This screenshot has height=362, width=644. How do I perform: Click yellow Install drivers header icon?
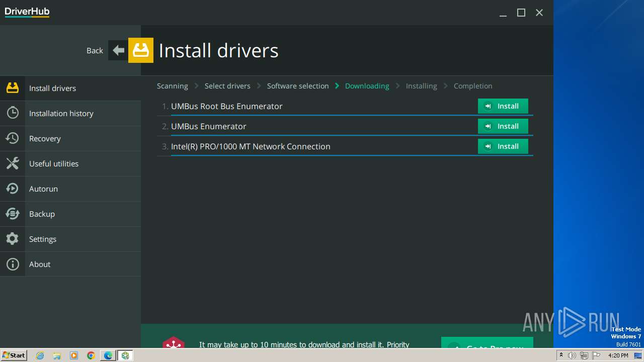tap(141, 50)
